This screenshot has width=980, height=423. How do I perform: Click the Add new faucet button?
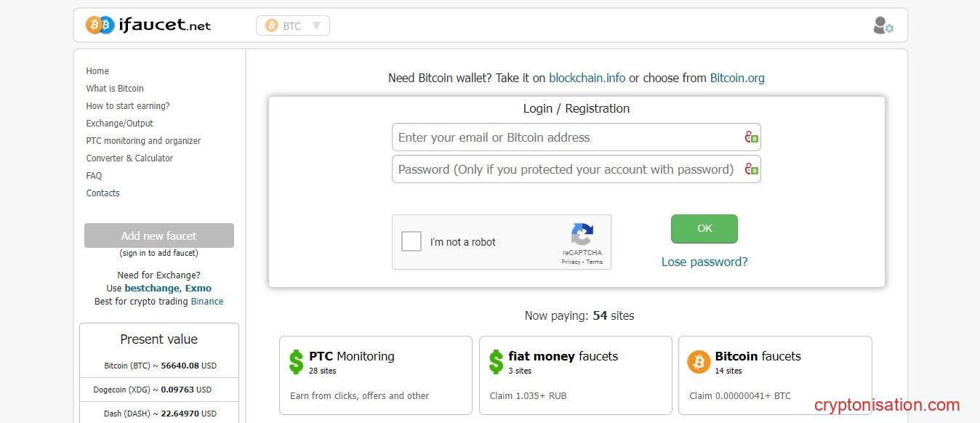159,235
